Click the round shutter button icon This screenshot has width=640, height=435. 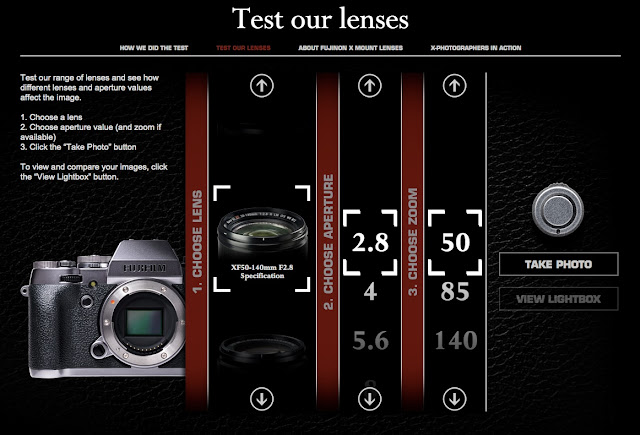[558, 210]
